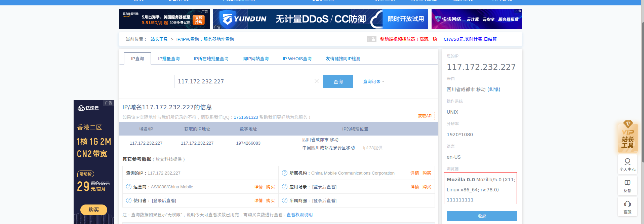Open the Amazon cloud banner ad
Screen dimensions: 644x224
click(164, 19)
